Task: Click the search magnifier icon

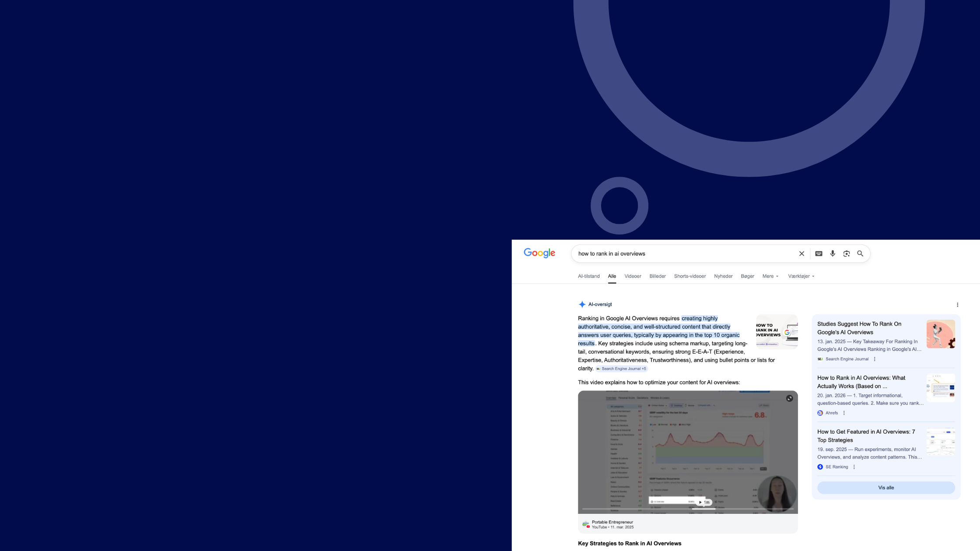Action: 860,254
